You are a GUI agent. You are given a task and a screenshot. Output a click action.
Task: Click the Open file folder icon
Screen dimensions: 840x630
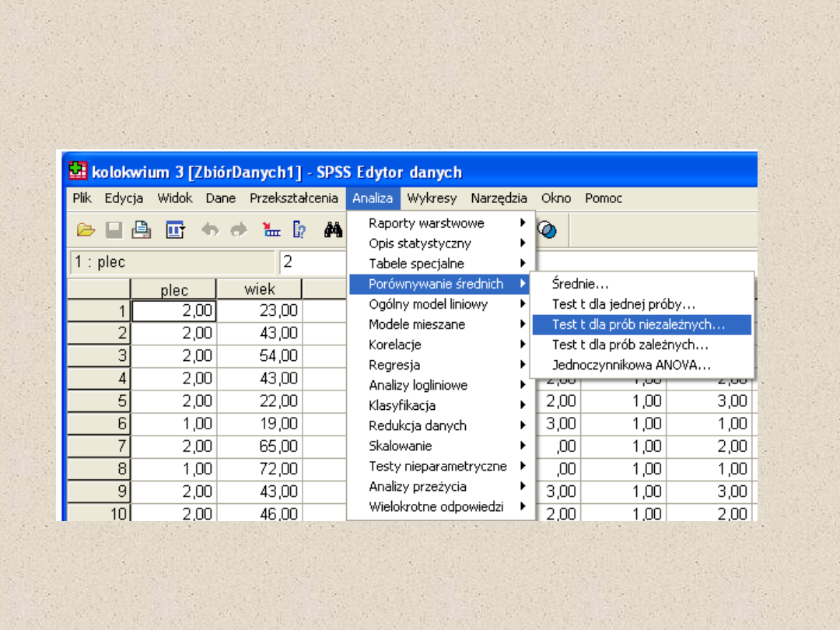(x=86, y=230)
